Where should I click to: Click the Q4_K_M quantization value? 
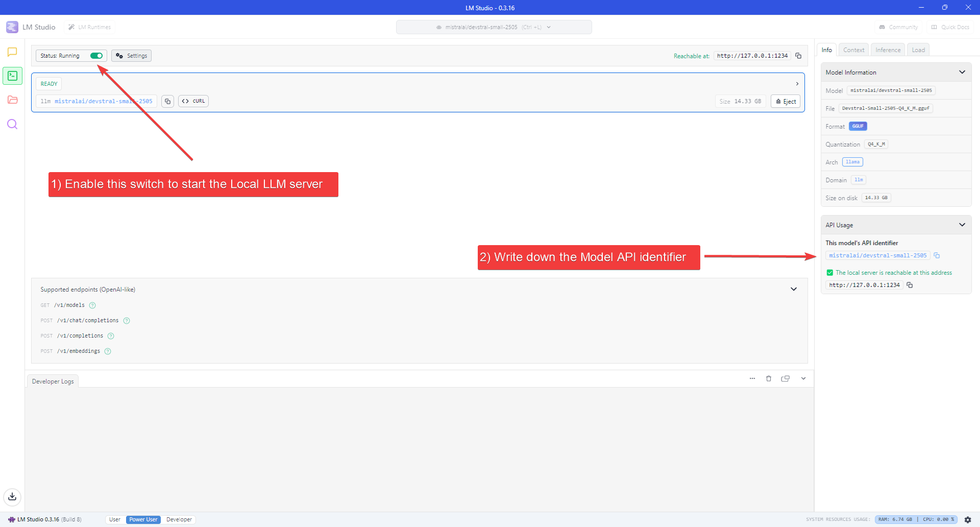click(876, 144)
